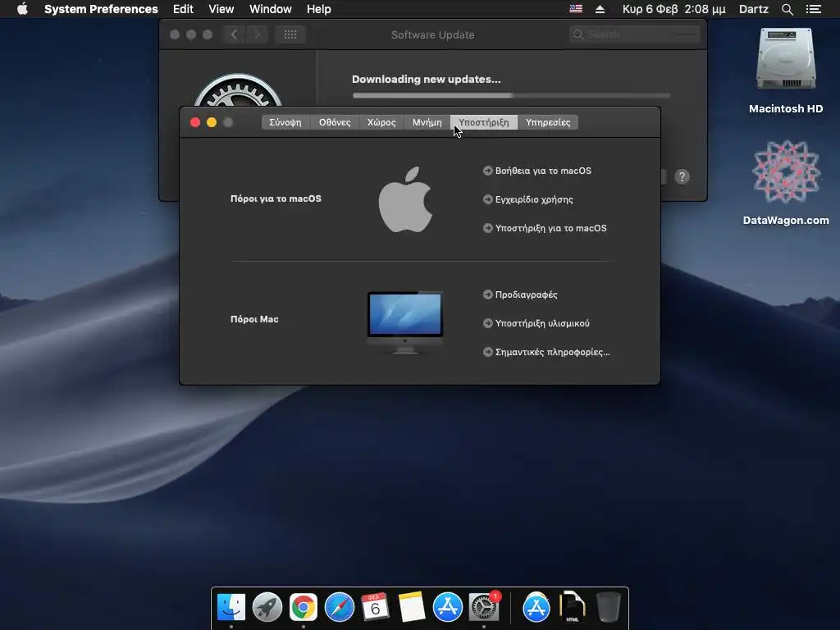
Task: Open the Apple menu
Action: (22, 9)
